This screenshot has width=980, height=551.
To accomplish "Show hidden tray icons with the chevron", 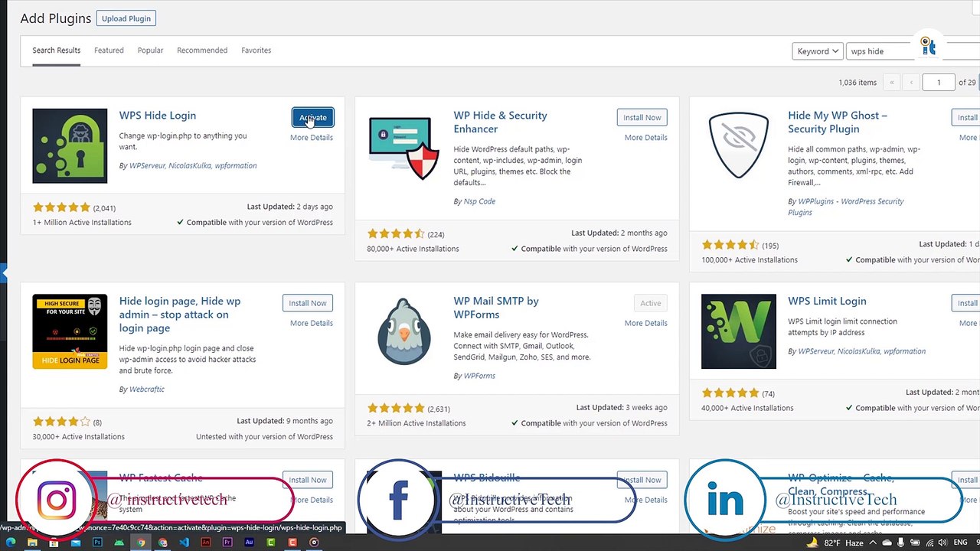I will pyautogui.click(x=873, y=543).
